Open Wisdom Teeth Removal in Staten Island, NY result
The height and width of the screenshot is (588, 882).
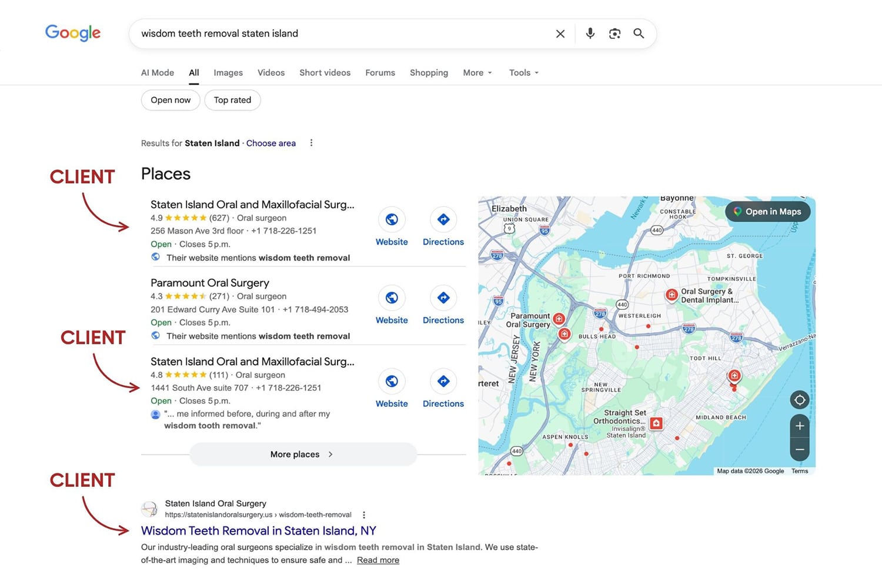pyautogui.click(x=259, y=530)
